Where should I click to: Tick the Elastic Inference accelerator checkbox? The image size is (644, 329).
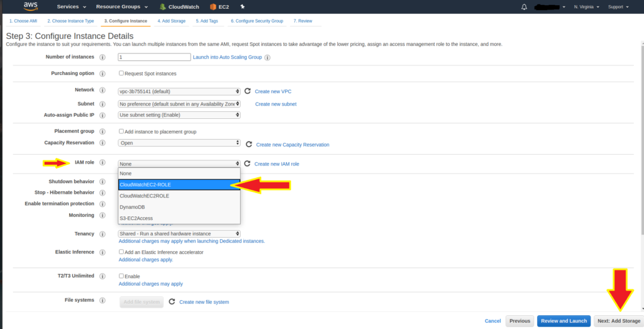[121, 252]
